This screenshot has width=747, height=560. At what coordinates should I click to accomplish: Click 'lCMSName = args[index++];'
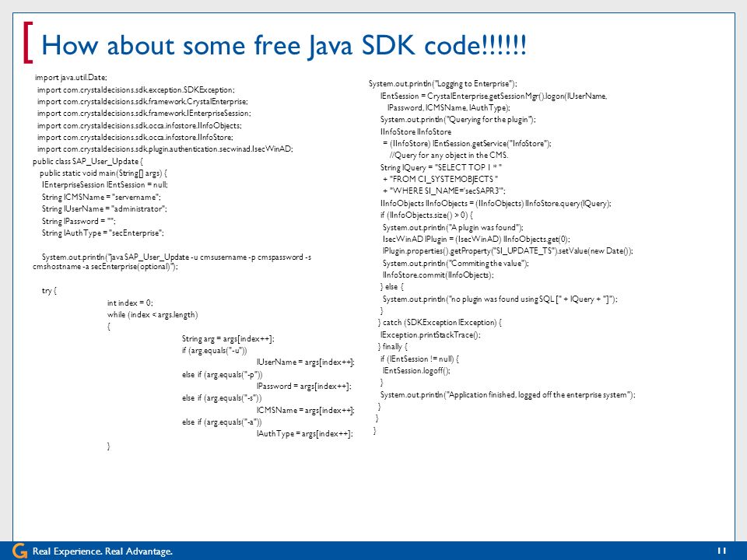pyautogui.click(x=306, y=410)
